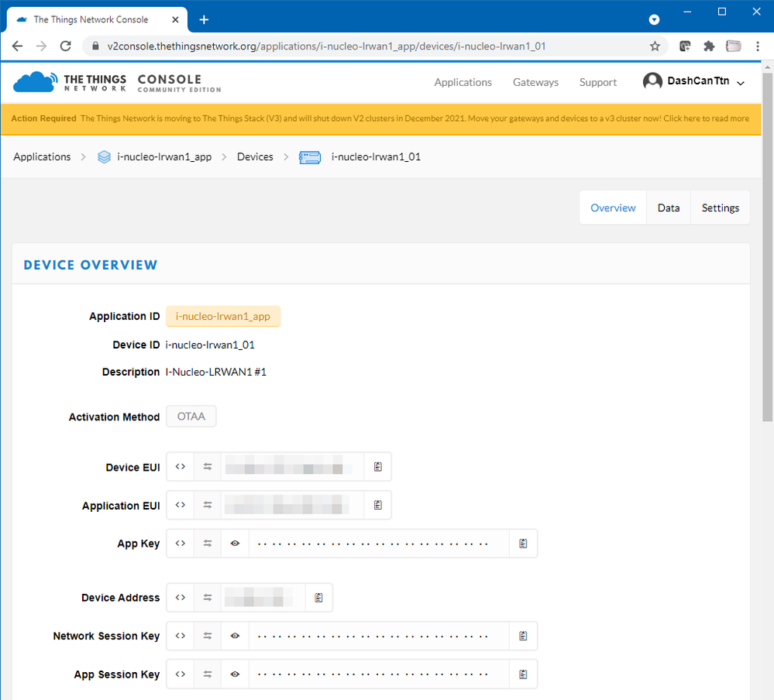Toggle hex format for App Key
This screenshot has width=774, height=700.
pos(181,544)
